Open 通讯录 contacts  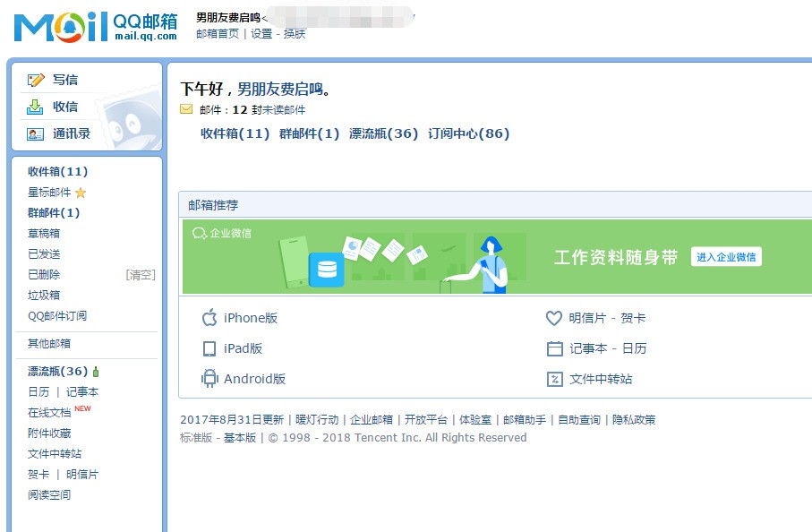72,133
